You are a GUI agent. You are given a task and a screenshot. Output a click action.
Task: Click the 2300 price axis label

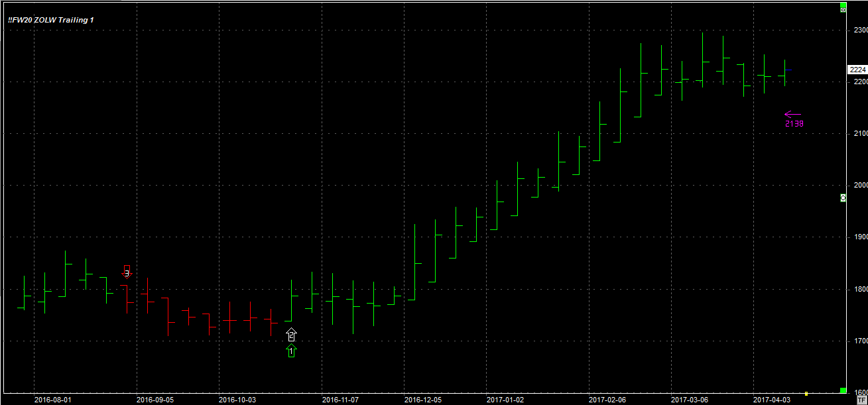(860, 30)
